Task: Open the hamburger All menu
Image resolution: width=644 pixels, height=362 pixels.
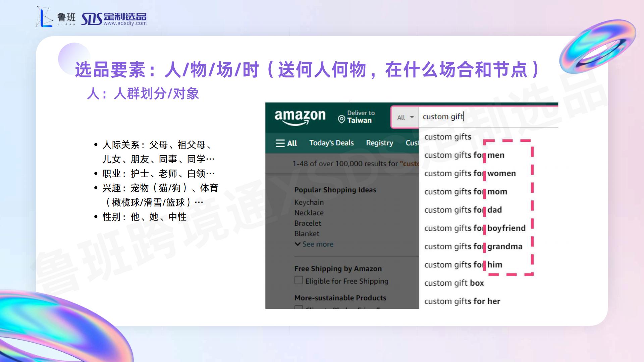Action: point(286,143)
